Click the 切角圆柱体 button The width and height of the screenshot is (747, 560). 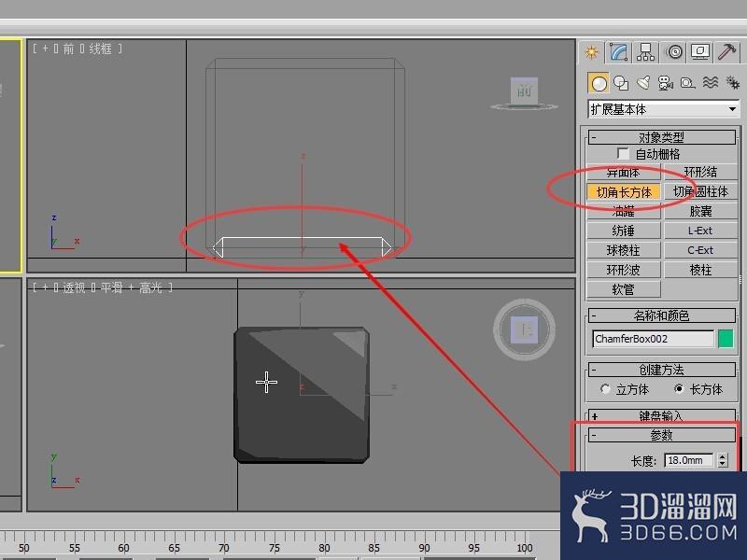click(x=700, y=192)
